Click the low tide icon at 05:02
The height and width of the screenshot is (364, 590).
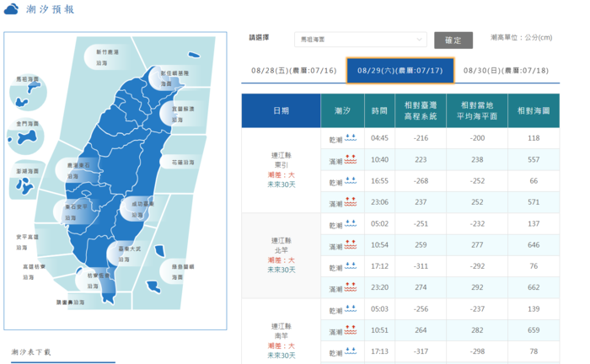pyautogui.click(x=351, y=223)
